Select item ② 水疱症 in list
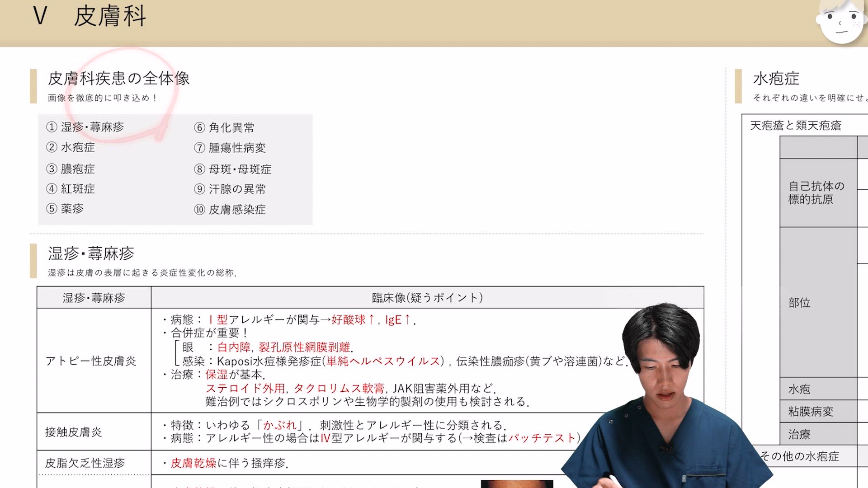The image size is (868, 488). pos(71,147)
